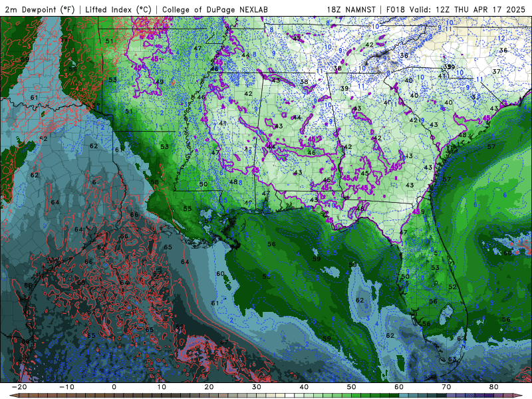Click the 'College of DuPage NEXLAB' label
532x399 pixels.
[215, 9]
